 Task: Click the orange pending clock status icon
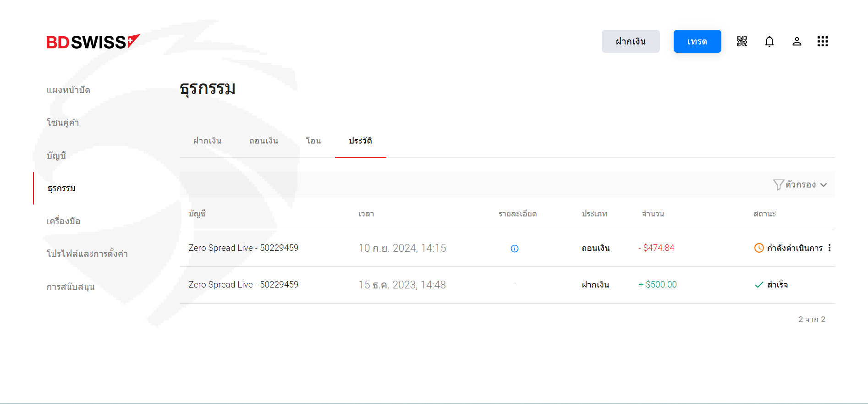(x=759, y=248)
